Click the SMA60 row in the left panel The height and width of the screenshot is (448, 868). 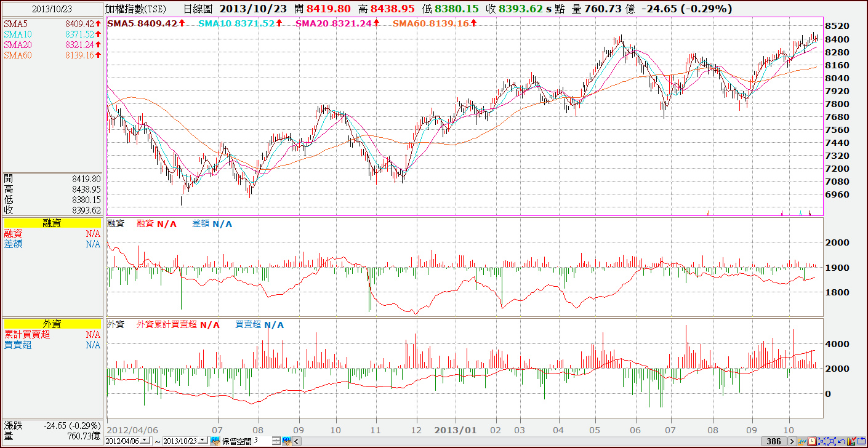click(52, 55)
